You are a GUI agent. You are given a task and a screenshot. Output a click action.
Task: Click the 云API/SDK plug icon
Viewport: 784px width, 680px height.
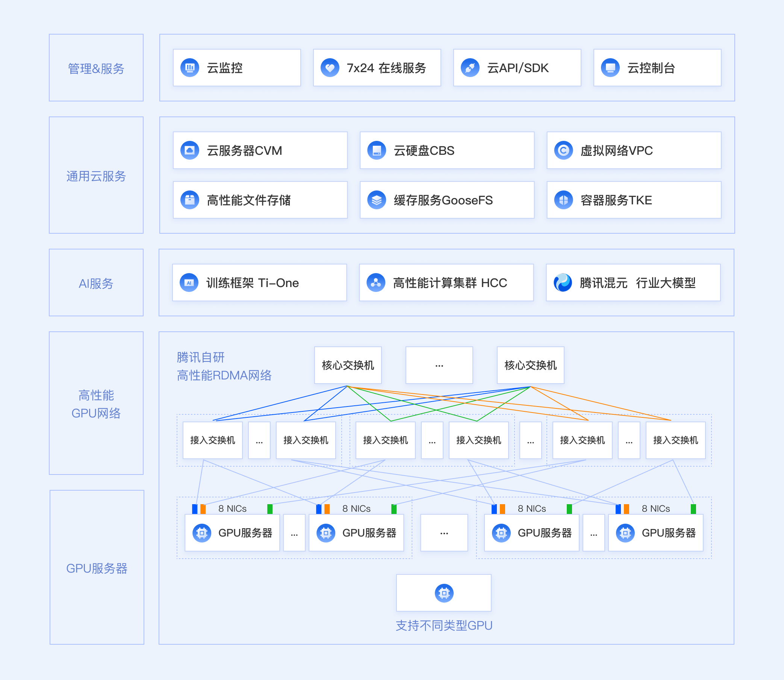470,68
